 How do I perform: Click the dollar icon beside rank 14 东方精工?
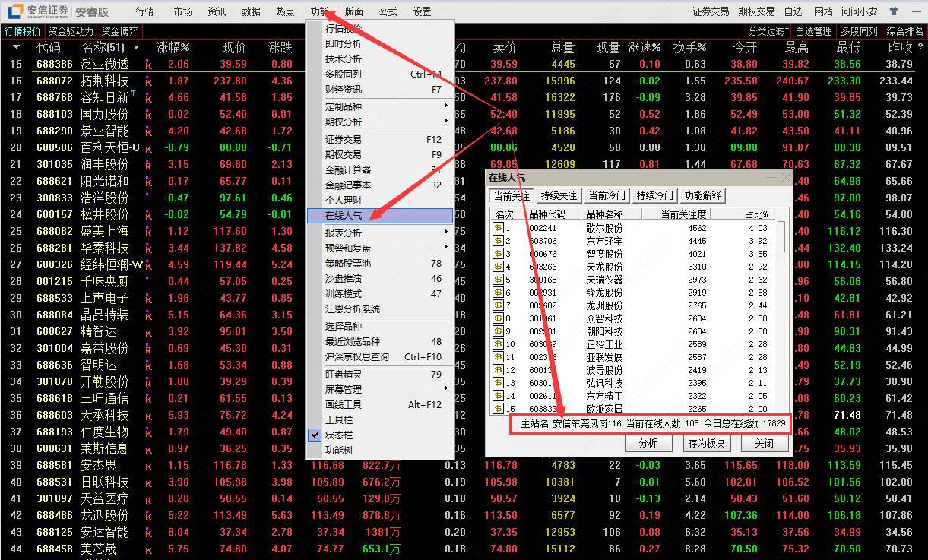pyautogui.click(x=499, y=396)
